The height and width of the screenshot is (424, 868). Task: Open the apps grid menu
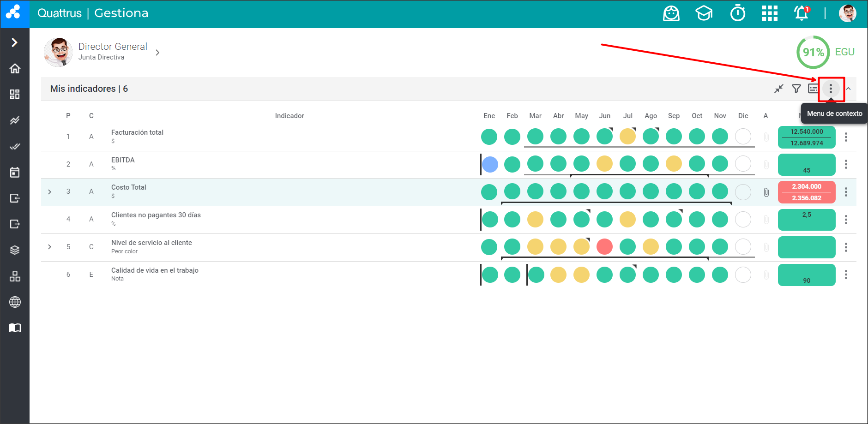pyautogui.click(x=770, y=13)
